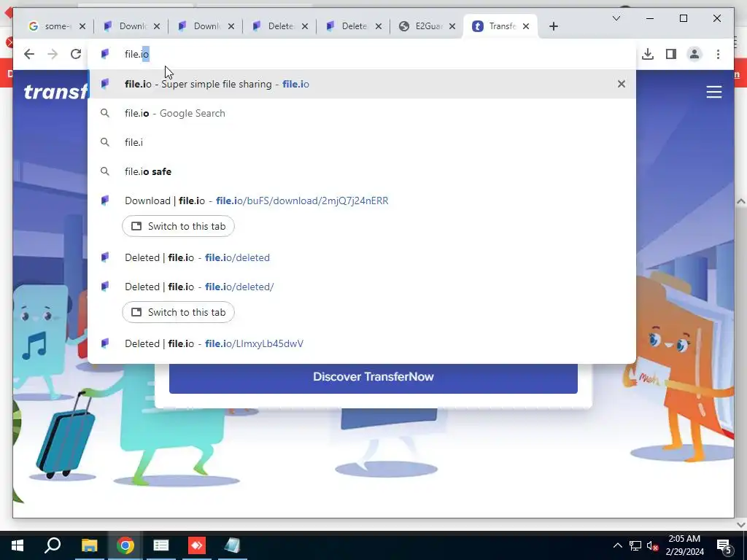
Task: Close the Transfe tab
Action: pos(526,26)
